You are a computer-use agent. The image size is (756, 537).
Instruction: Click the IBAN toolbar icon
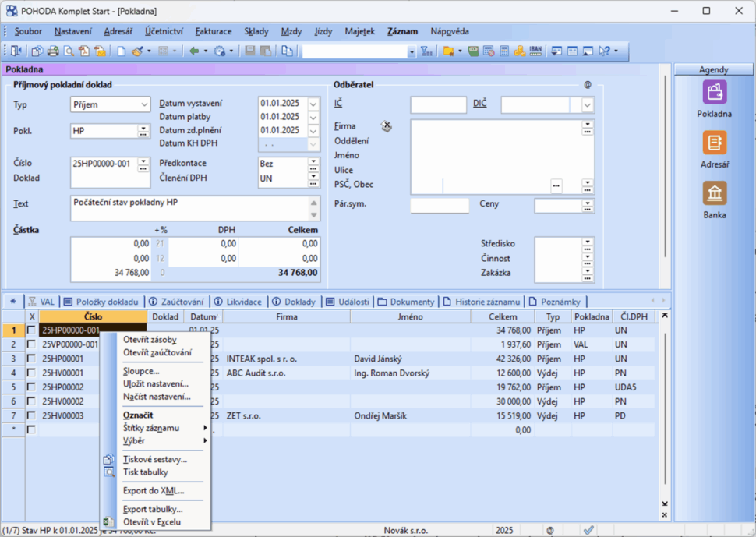point(535,51)
